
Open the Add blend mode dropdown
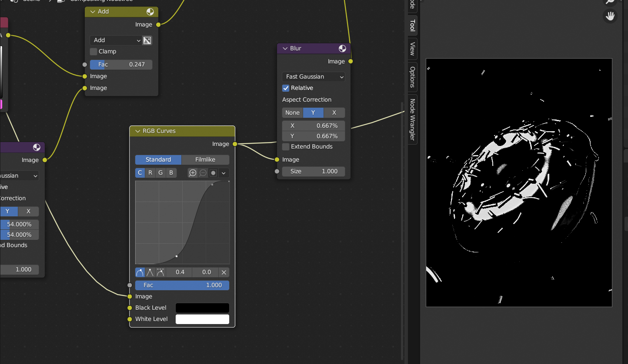click(x=116, y=40)
